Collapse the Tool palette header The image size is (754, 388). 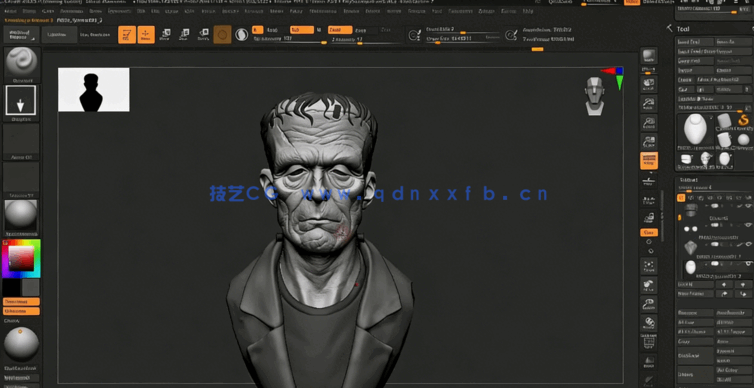683,29
